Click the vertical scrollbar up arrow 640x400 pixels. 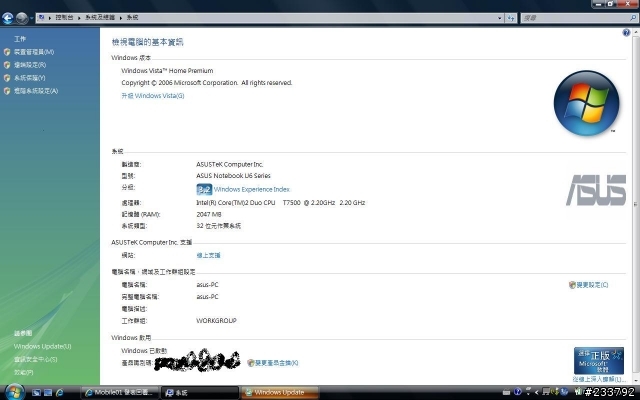636,33
